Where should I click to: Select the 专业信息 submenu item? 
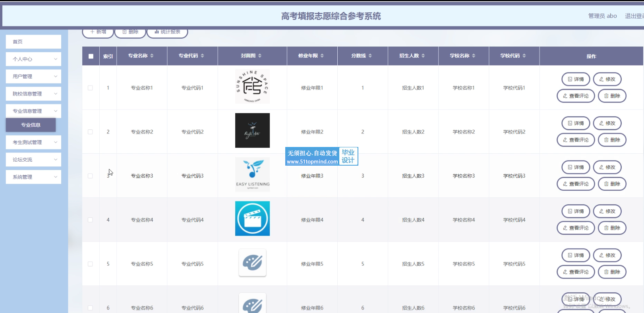pos(31,125)
